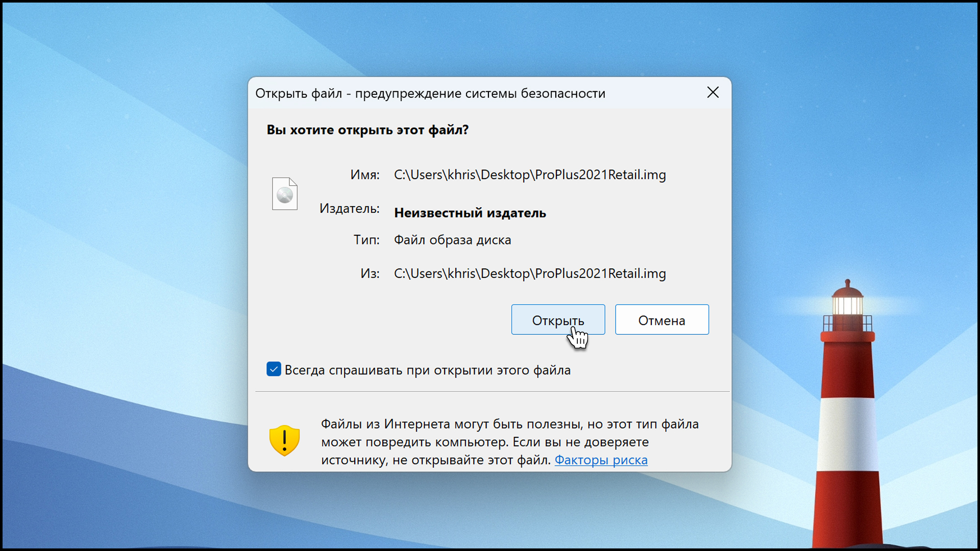Click the Тип: field label
The image size is (980, 551).
click(x=366, y=240)
